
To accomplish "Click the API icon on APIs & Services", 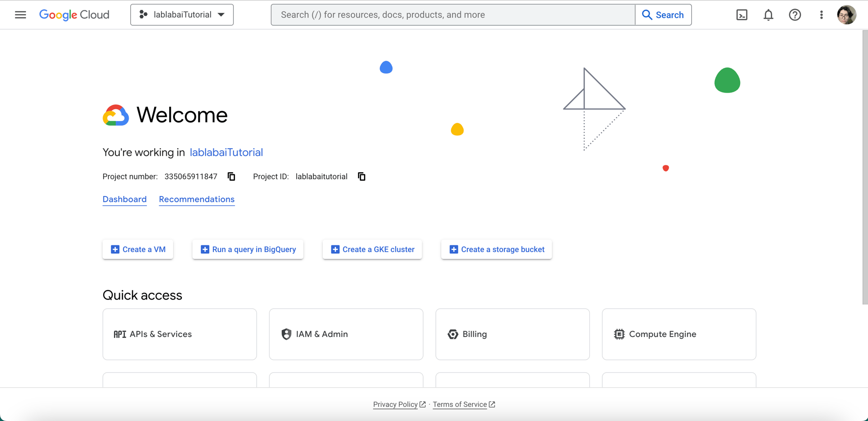I will coord(120,334).
